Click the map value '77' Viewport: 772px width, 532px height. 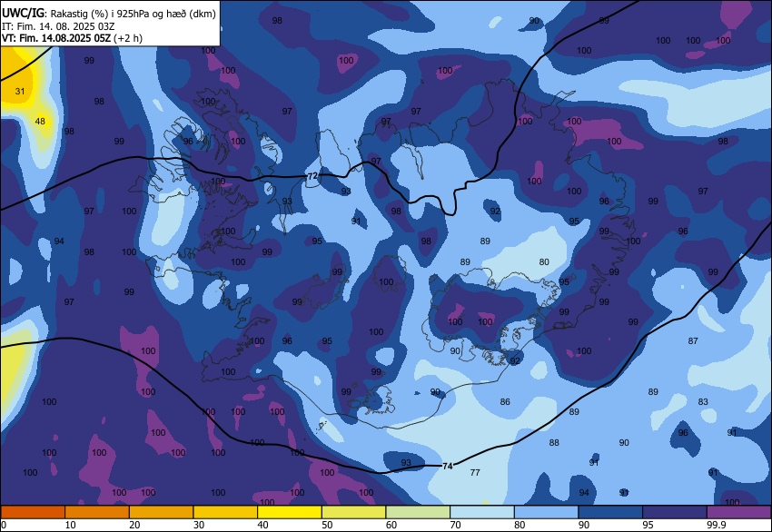point(475,472)
